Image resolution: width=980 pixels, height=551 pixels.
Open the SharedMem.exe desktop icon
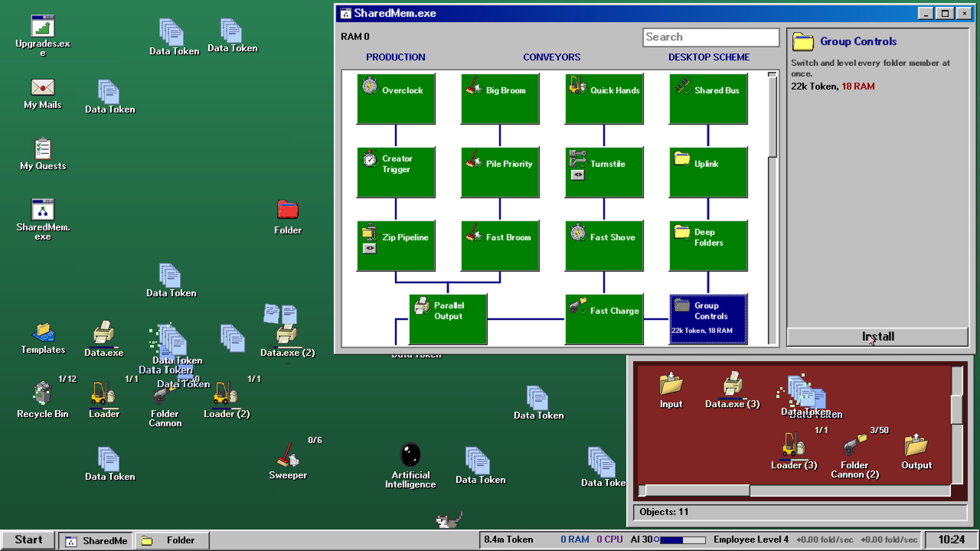coord(43,219)
